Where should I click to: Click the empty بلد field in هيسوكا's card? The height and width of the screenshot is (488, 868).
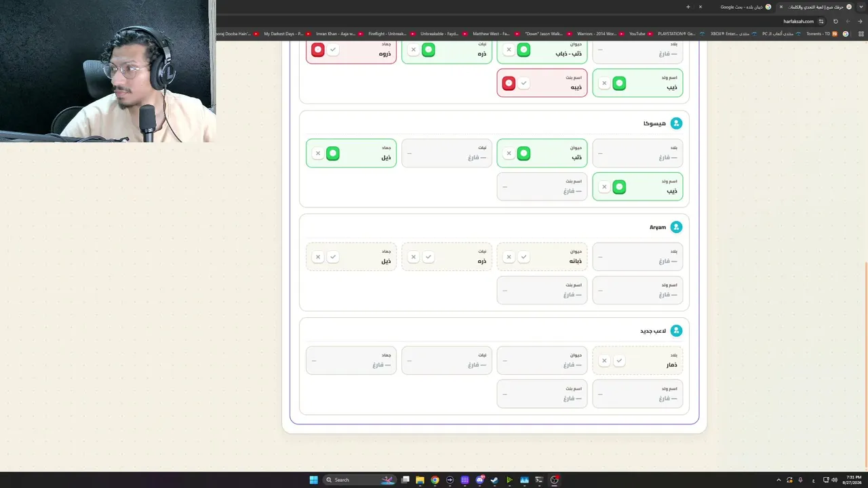pyautogui.click(x=637, y=153)
